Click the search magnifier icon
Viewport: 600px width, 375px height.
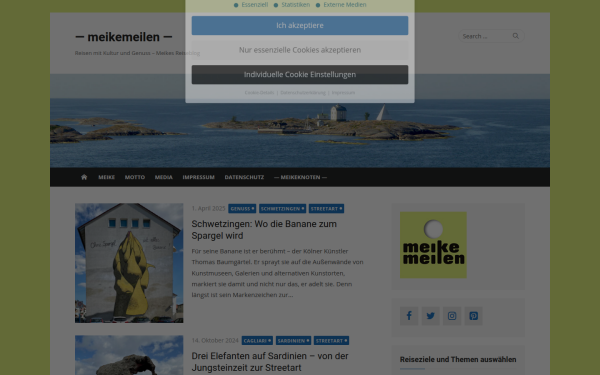point(516,36)
